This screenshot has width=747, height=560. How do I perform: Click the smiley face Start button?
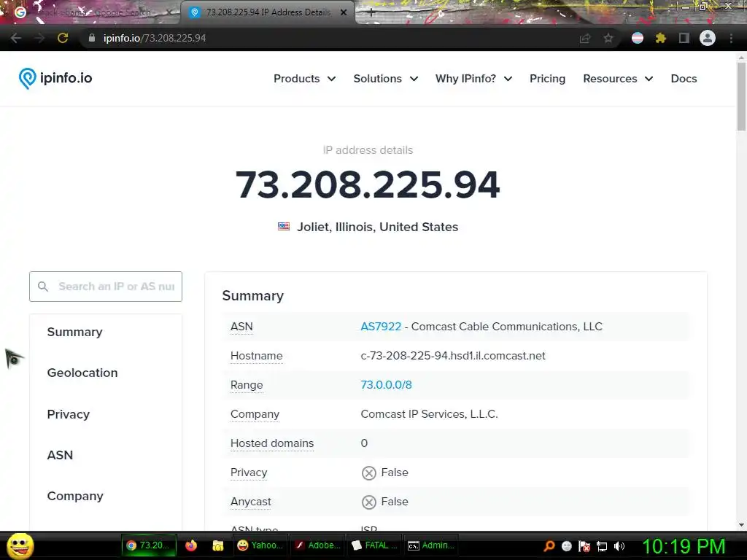point(20,545)
